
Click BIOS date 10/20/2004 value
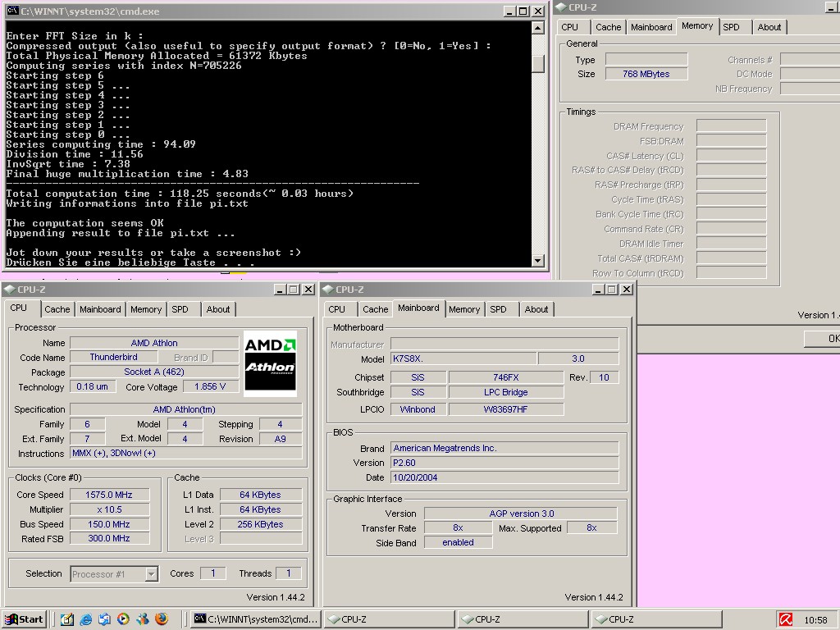tap(504, 477)
